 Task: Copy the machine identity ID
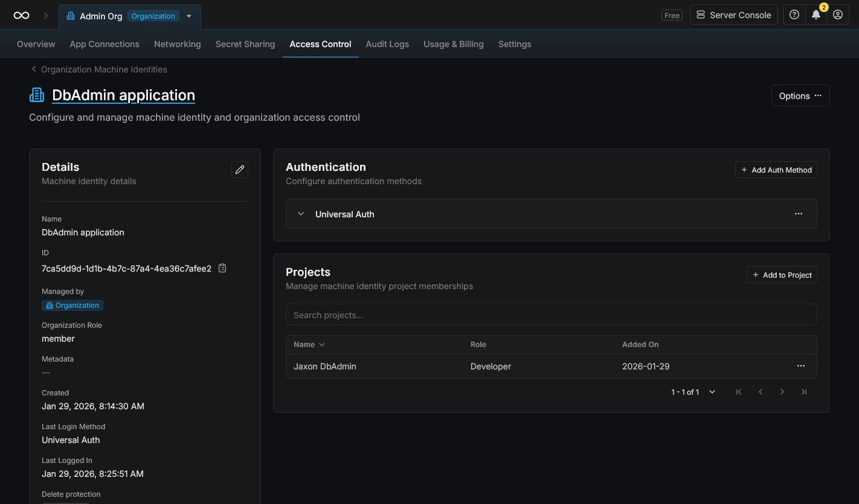point(222,268)
